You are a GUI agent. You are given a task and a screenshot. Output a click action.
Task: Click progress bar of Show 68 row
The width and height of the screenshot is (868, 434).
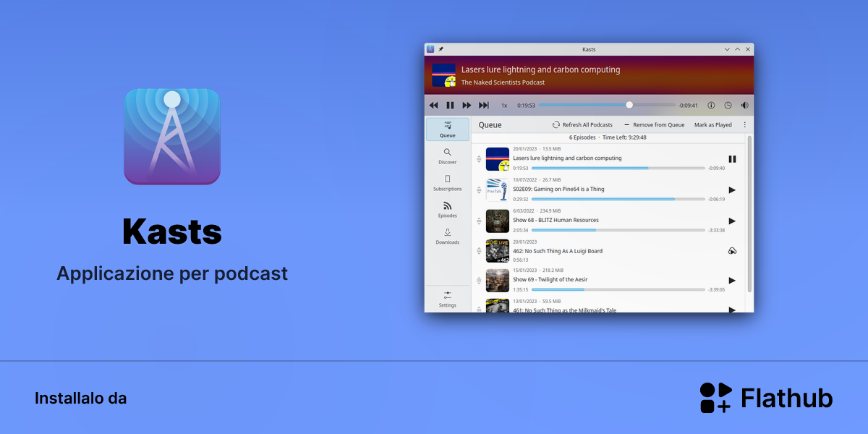pyautogui.click(x=618, y=230)
